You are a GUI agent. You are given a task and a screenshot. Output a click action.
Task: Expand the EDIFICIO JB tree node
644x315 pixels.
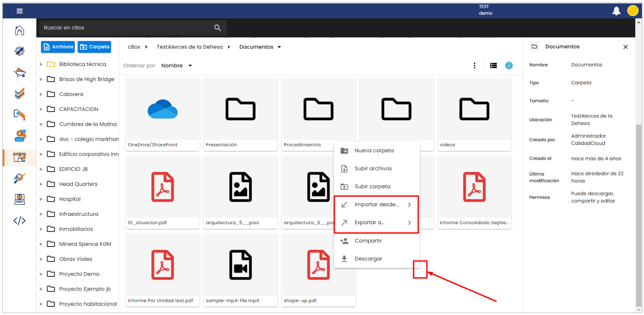coord(41,169)
